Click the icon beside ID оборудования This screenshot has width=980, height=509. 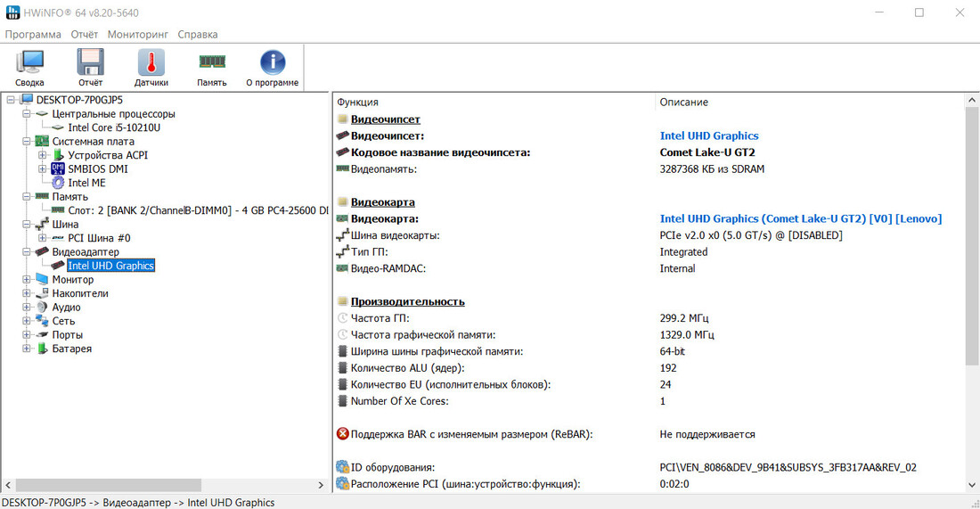342,466
